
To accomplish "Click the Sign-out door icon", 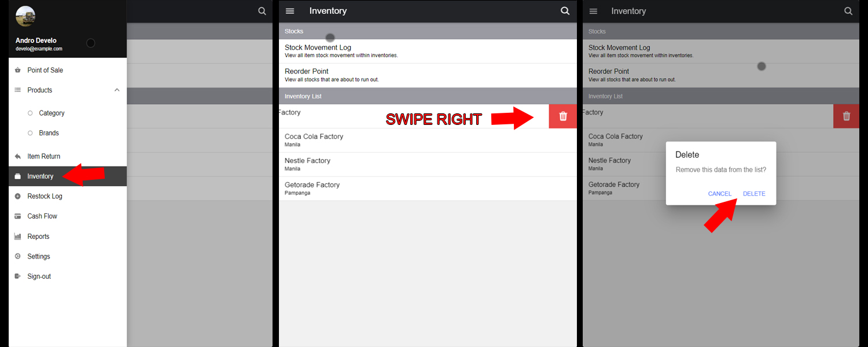I will click(x=17, y=276).
